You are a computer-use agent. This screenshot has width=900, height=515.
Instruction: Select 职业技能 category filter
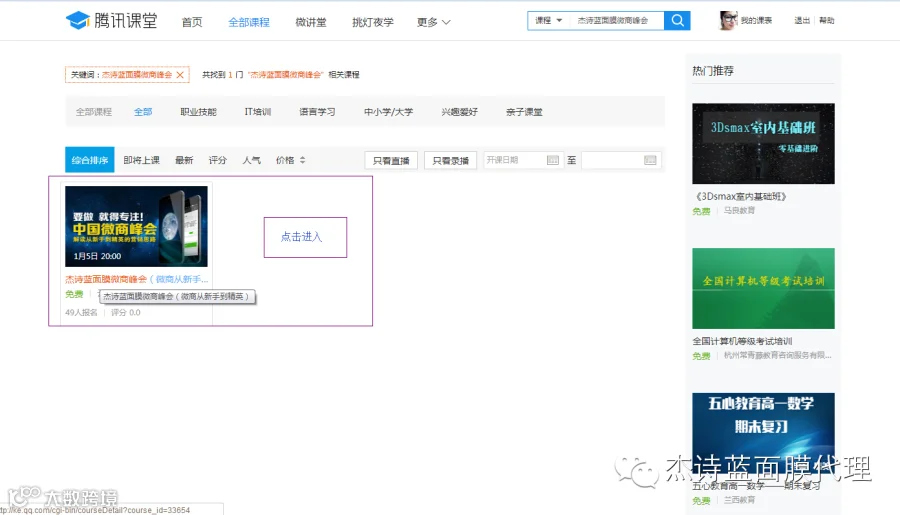coord(198,112)
